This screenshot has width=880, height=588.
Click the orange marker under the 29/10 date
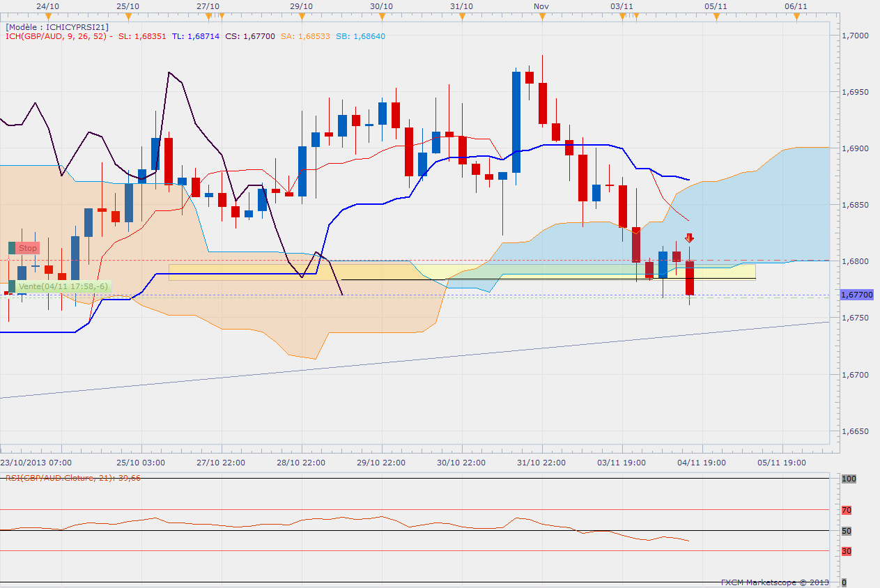[301, 15]
